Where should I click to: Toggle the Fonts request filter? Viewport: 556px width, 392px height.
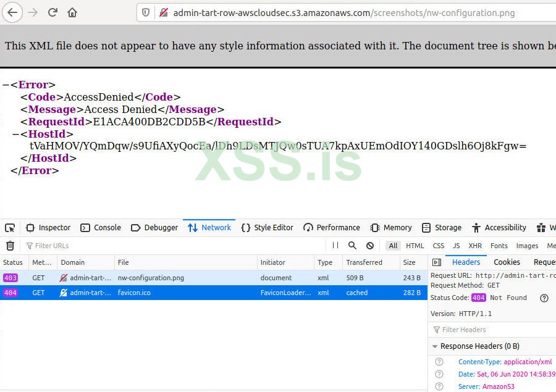(499, 246)
